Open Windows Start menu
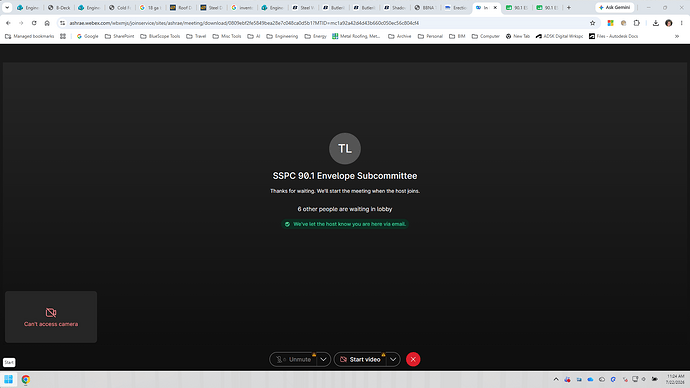Viewport: 690px width, 388px height. [x=8, y=379]
